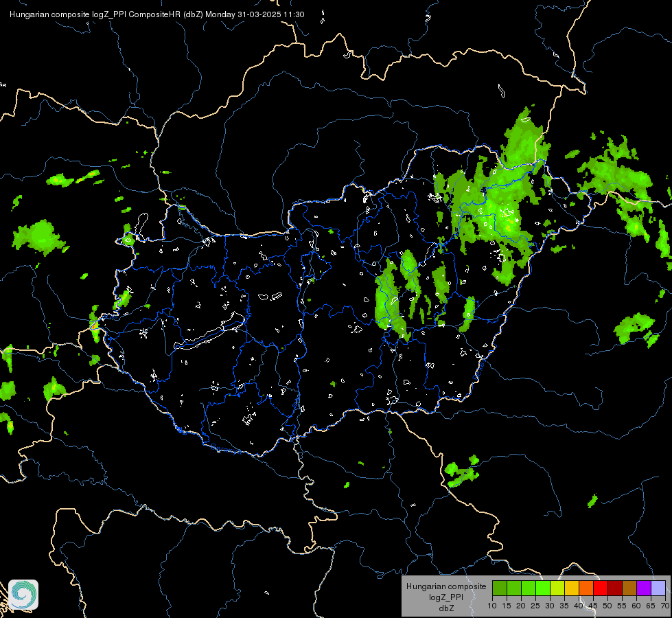Click the '35' scale value in legend
Image resolution: width=672 pixels, height=618 pixels.
click(x=564, y=606)
